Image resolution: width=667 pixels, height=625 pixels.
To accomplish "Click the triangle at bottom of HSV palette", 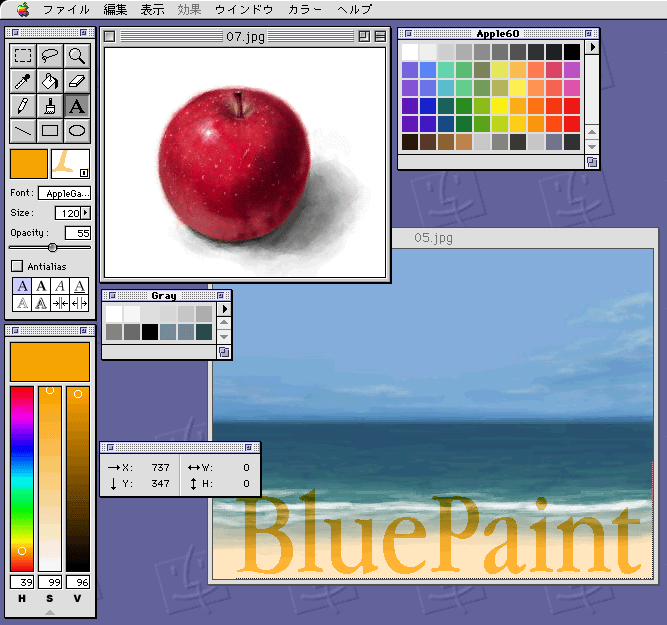I will click(50, 612).
